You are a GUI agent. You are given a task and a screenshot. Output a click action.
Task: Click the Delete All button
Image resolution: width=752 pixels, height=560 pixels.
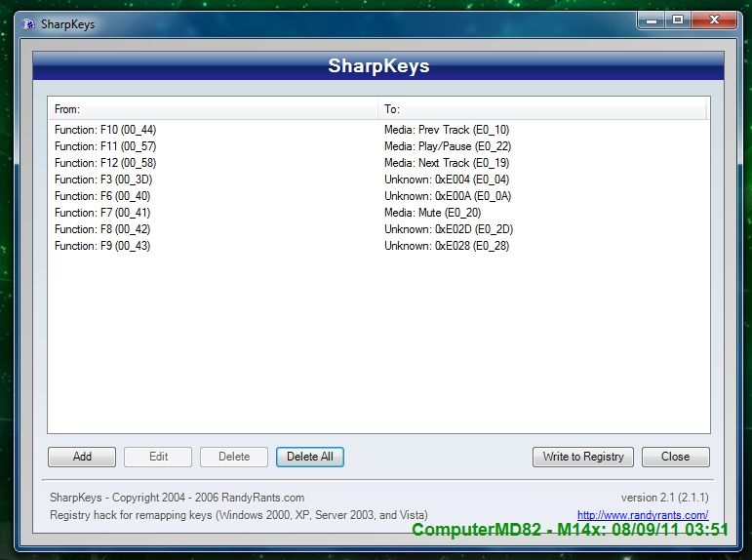(x=310, y=457)
